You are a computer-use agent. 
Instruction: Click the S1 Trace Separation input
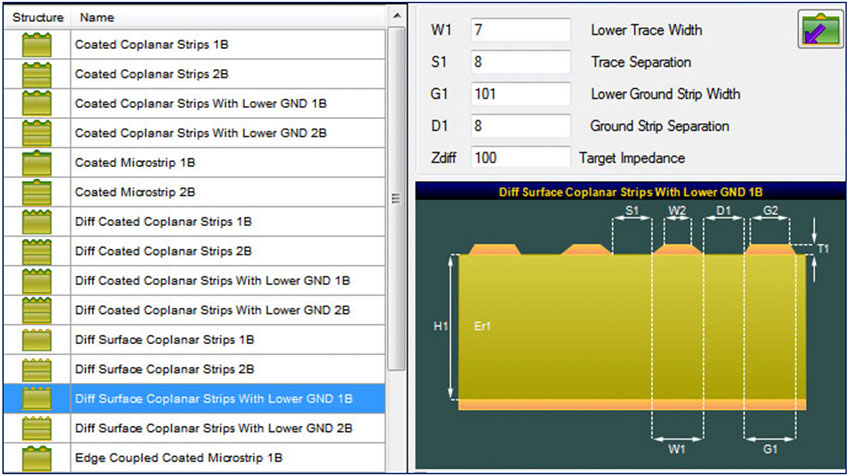pos(520,62)
